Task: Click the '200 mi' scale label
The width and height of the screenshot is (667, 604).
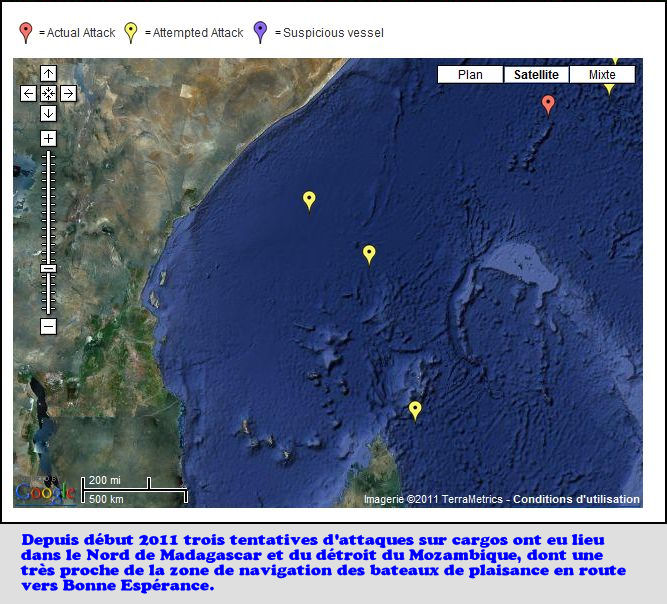Action: tap(105, 480)
